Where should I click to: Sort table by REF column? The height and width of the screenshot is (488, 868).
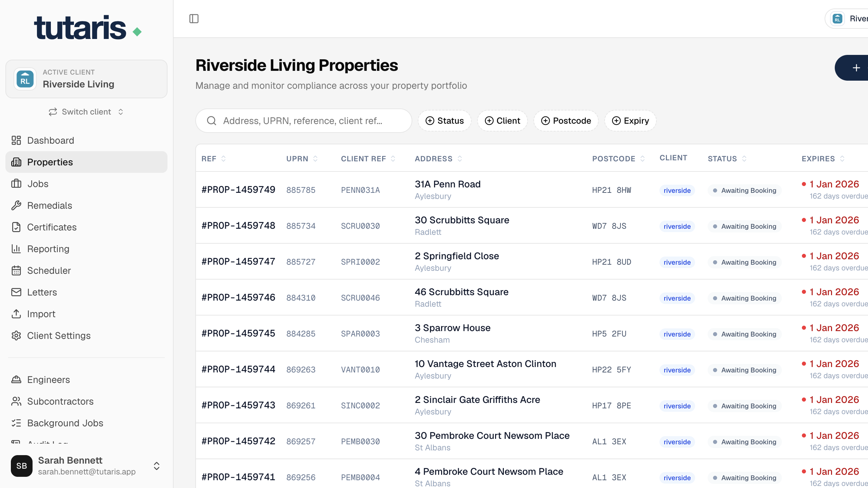(x=214, y=159)
